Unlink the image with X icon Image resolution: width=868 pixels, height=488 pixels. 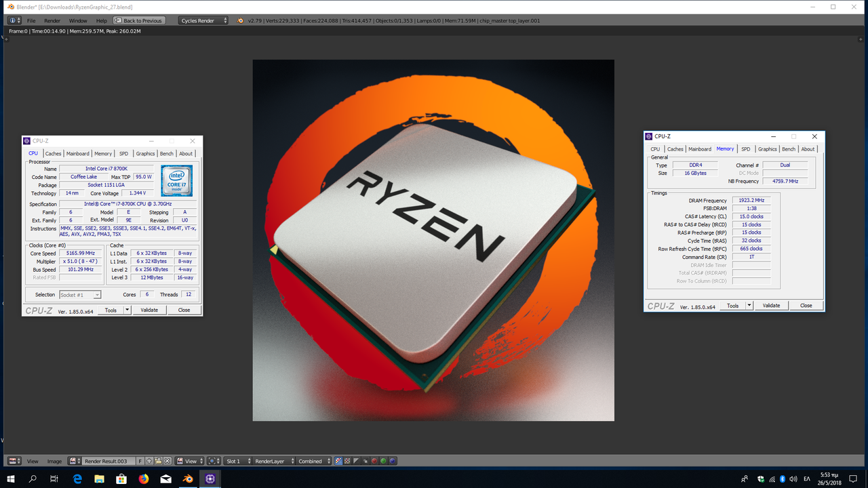167,461
